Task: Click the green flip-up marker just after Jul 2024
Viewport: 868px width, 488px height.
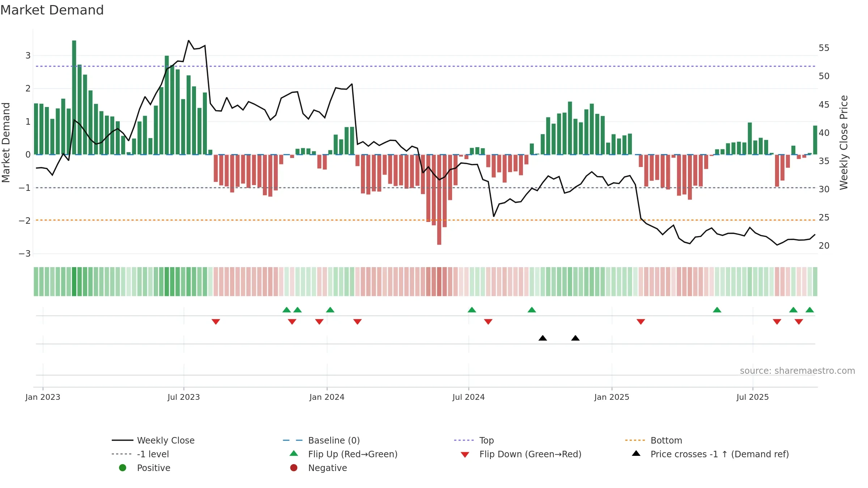Action: tap(472, 310)
